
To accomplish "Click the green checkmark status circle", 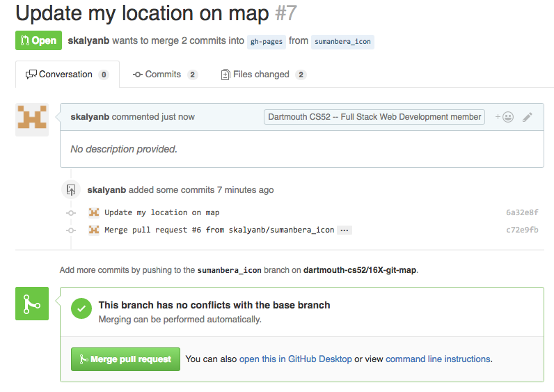I will point(81,308).
